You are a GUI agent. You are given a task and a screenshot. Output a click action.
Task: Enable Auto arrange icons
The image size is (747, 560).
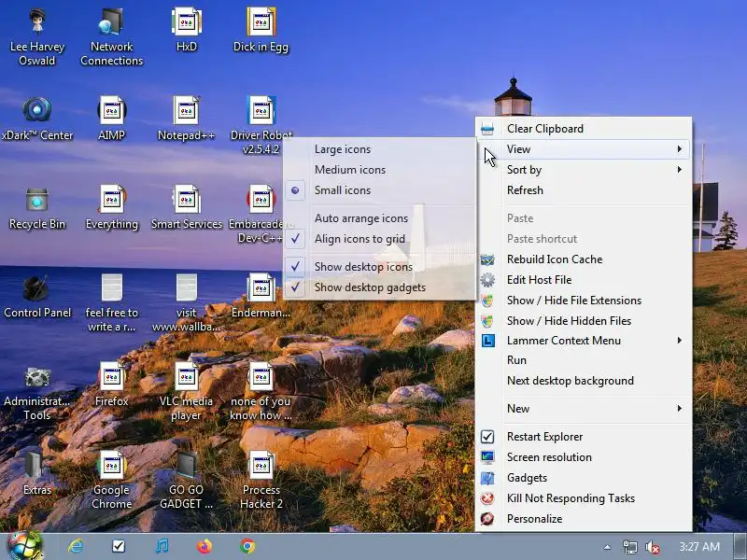click(x=380, y=218)
